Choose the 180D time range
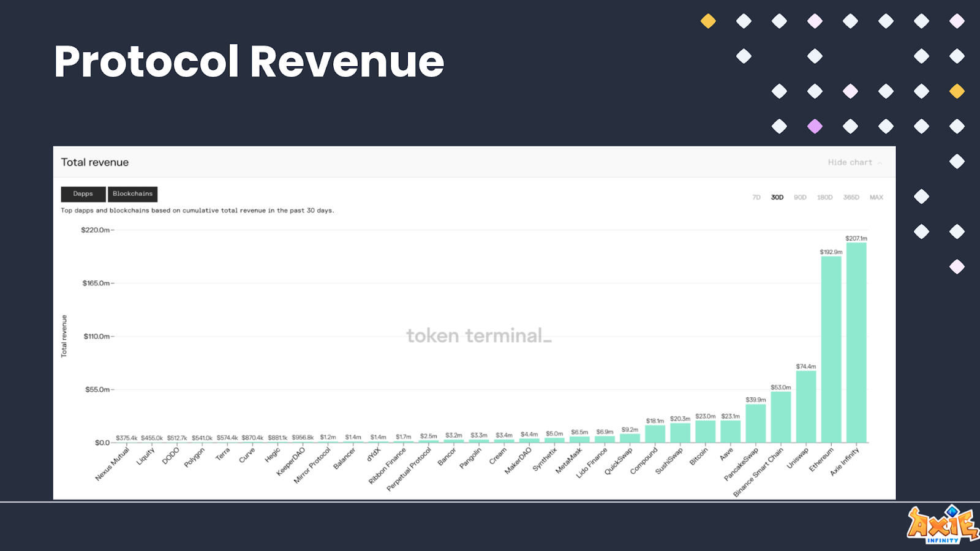Screen dimensions: 980x551 [825, 197]
